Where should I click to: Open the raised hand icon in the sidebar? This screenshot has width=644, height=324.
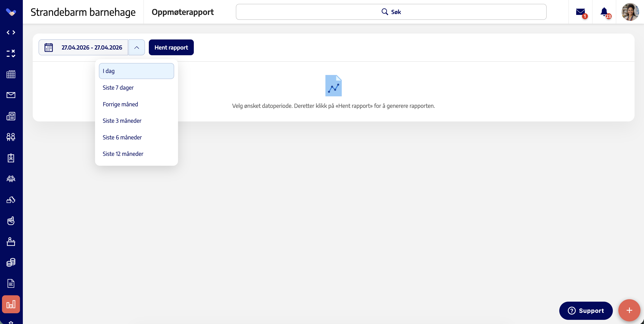click(x=11, y=221)
